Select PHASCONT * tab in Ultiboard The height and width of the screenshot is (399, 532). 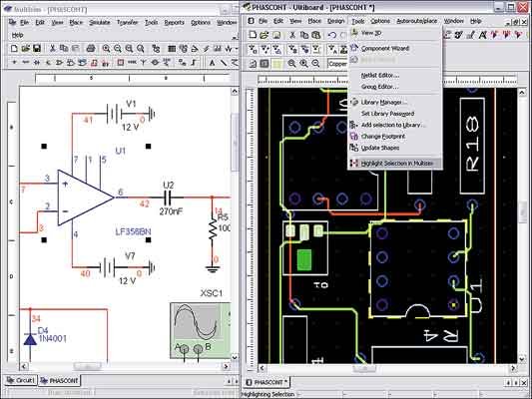266,382
